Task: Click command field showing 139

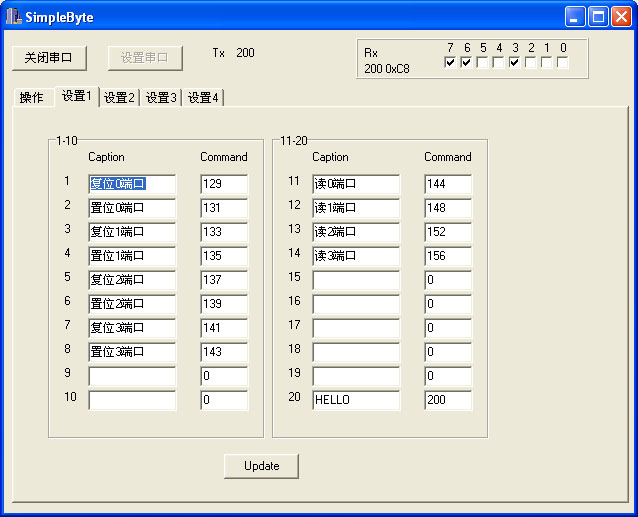Action: [x=224, y=304]
